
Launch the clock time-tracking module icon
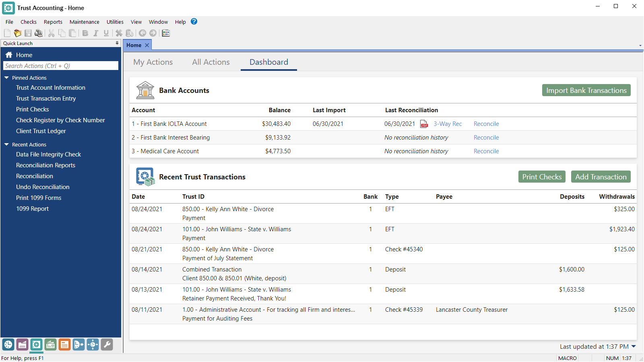tap(8, 345)
